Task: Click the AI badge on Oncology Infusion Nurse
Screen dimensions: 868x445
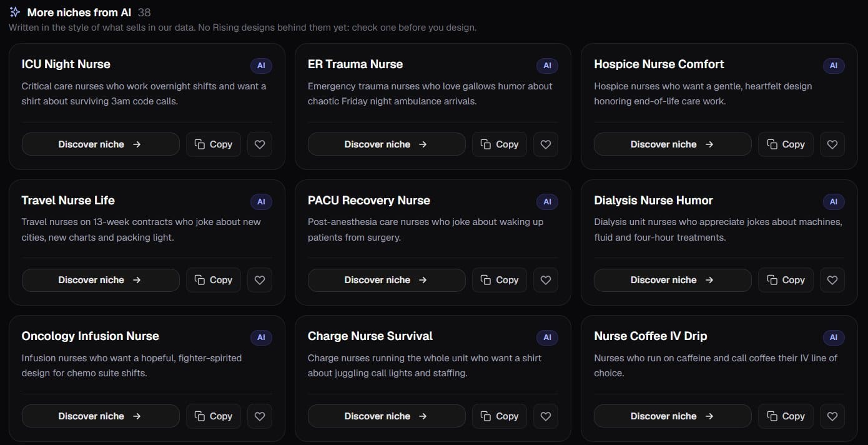Action: 261,337
